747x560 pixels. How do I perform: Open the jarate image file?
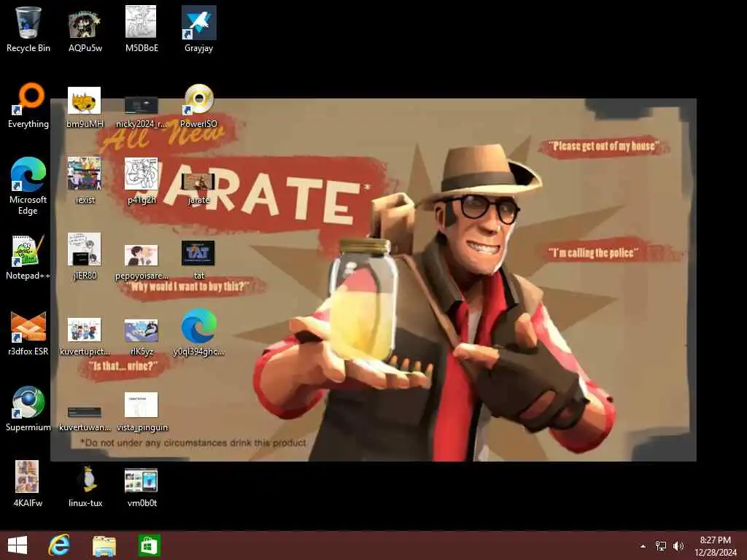coord(198,189)
